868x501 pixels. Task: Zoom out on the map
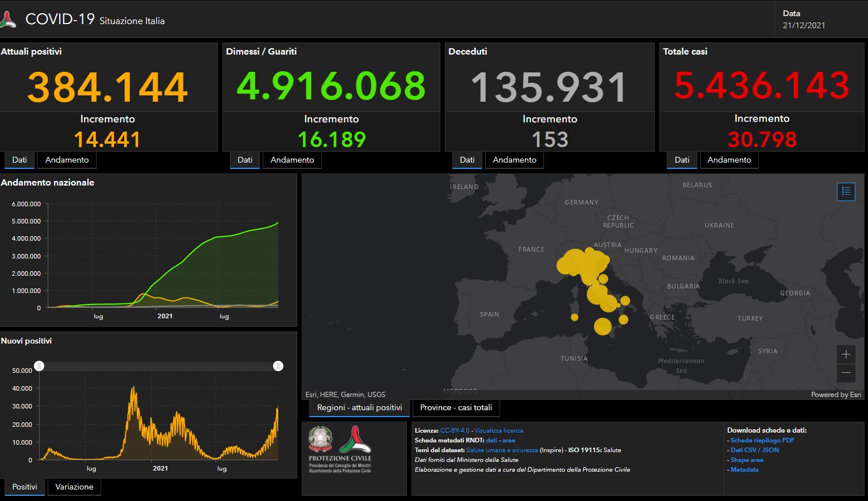tap(846, 373)
